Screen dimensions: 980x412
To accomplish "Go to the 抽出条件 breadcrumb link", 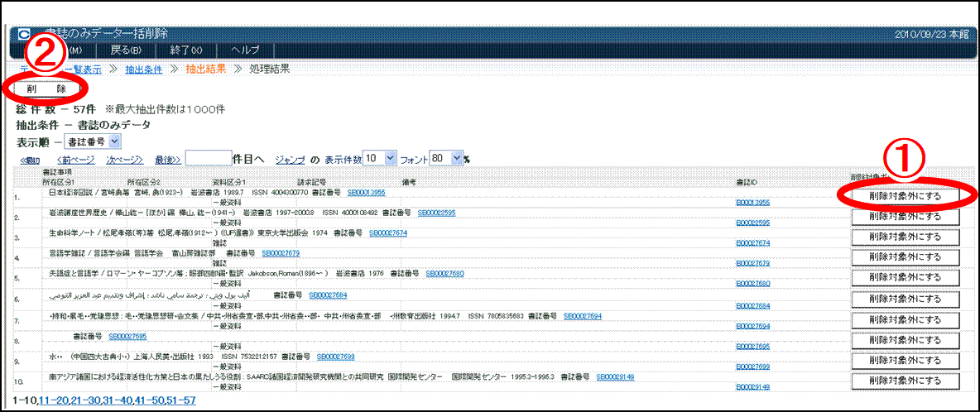I will (x=144, y=69).
